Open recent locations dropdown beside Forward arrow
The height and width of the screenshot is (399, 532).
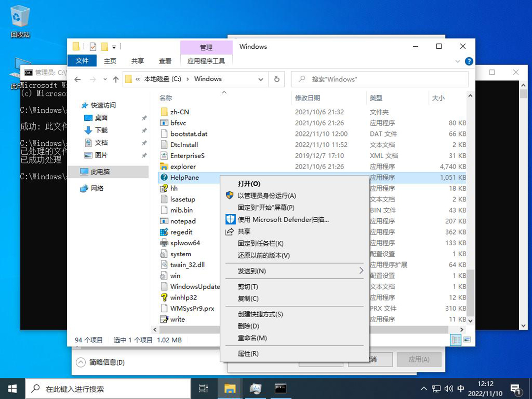tap(105, 79)
